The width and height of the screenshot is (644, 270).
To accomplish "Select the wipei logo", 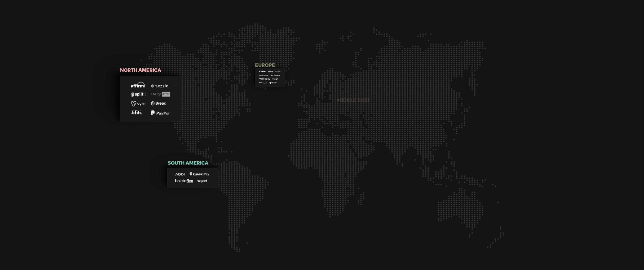I will 202,181.
